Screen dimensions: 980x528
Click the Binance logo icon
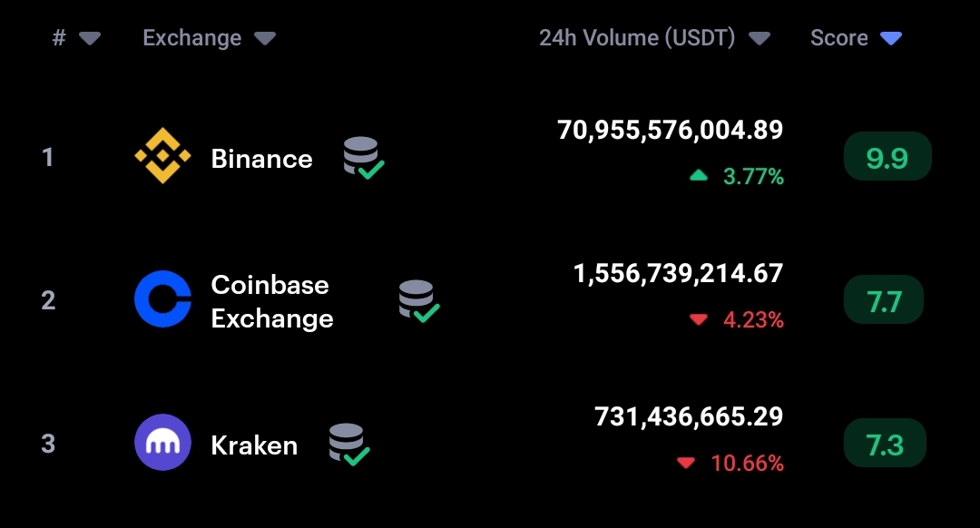pos(162,157)
